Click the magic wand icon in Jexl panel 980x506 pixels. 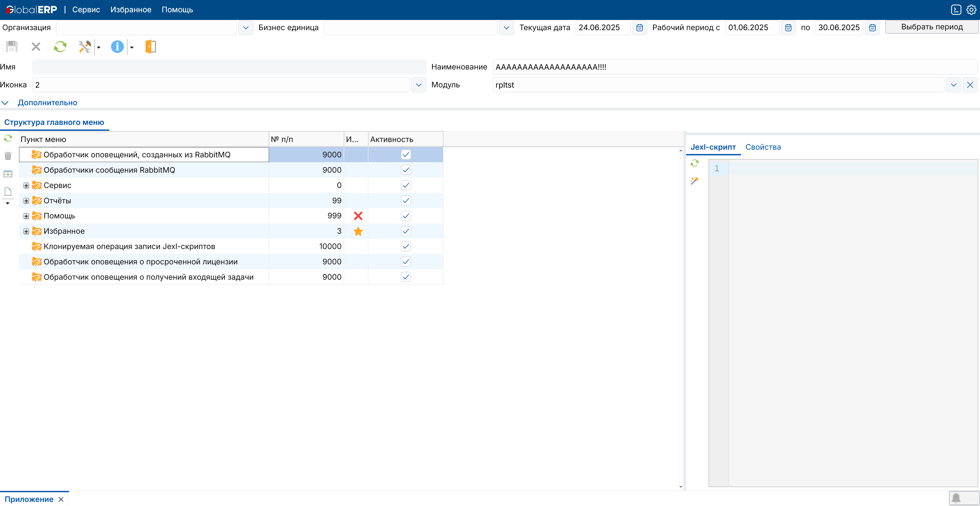coord(694,181)
